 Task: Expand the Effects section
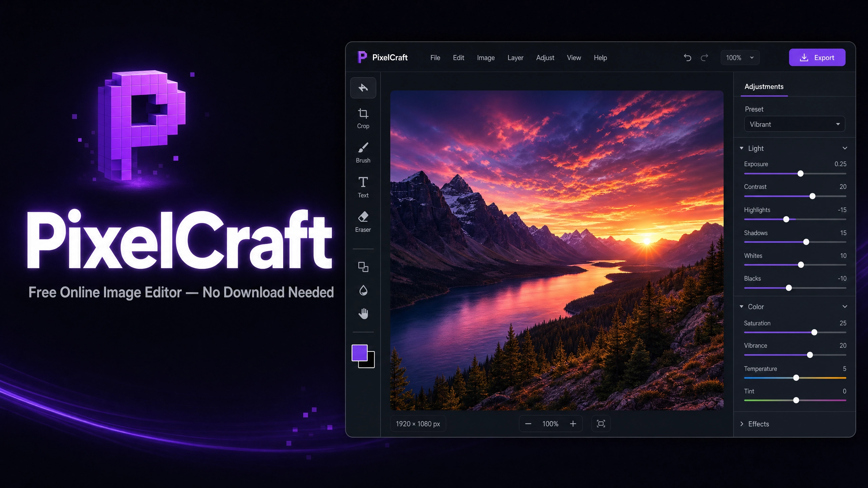[755, 424]
